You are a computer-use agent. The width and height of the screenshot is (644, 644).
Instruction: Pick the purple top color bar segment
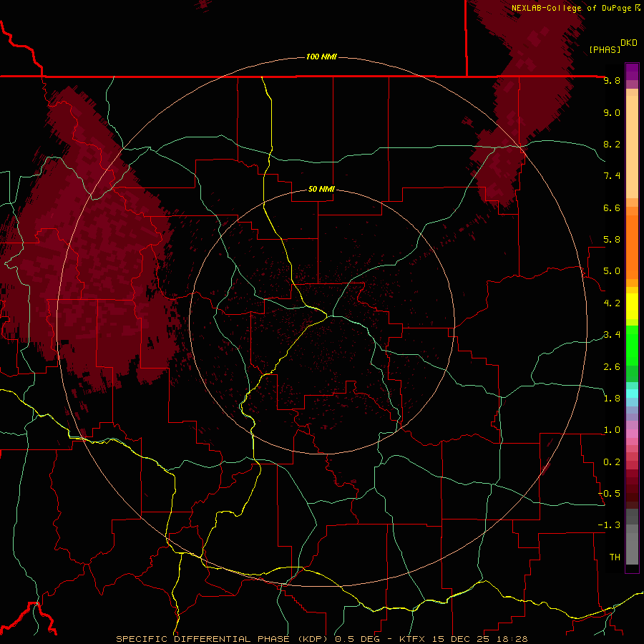[x=632, y=72]
